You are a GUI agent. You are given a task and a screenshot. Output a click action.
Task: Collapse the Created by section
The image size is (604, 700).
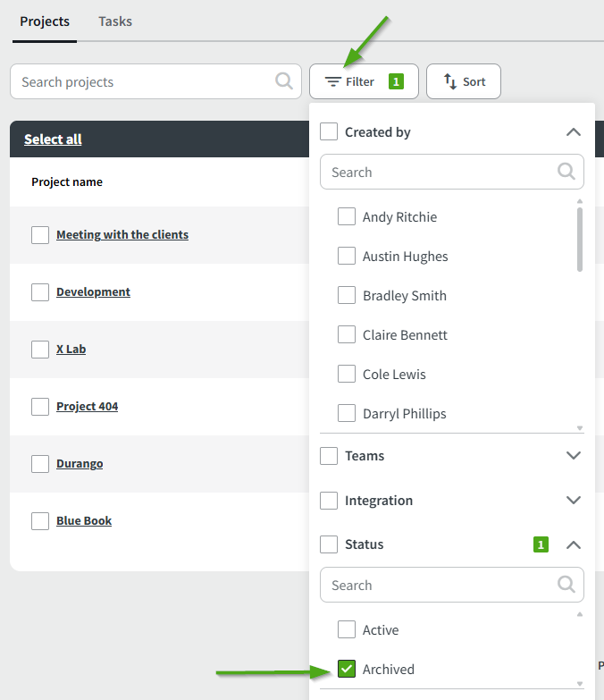click(574, 132)
